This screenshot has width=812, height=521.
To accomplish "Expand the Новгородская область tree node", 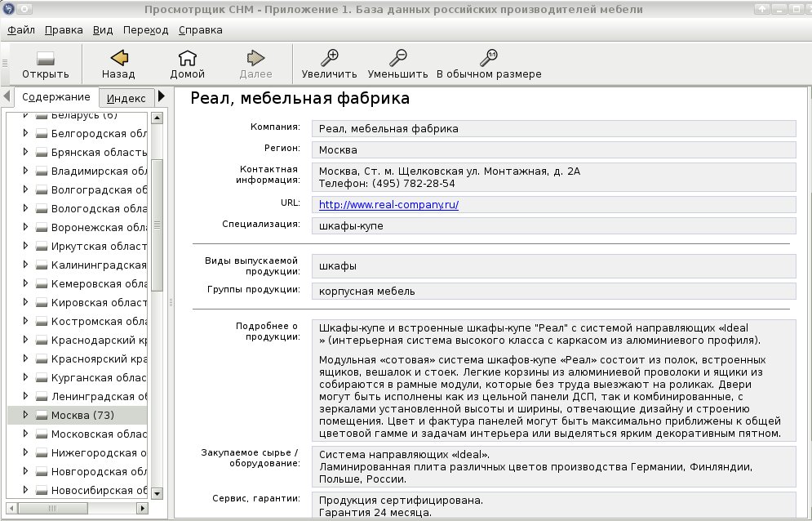I will pos(25,470).
